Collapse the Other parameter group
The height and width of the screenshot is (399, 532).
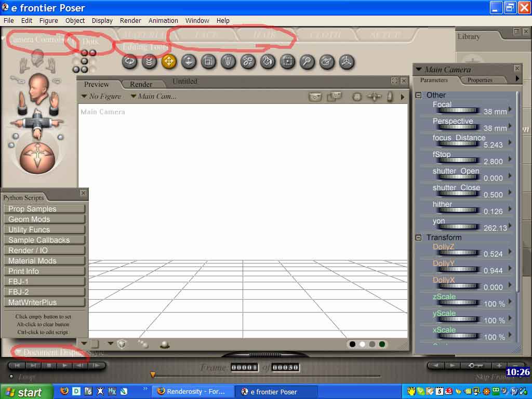pos(419,95)
